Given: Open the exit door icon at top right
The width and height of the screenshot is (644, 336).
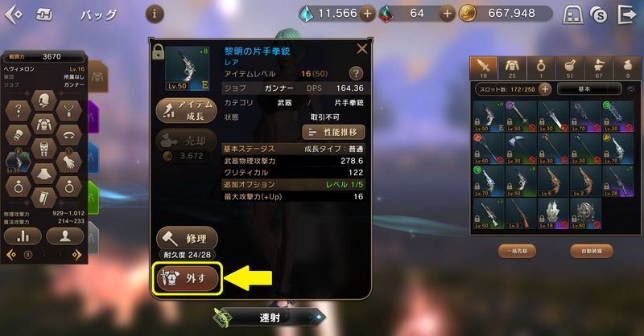Looking at the screenshot, I should pyautogui.click(x=628, y=14).
